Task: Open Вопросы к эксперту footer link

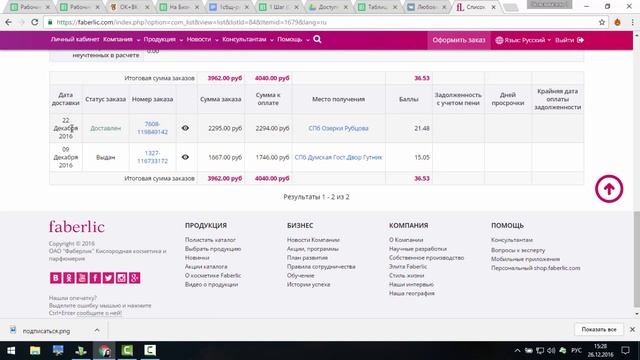Action: point(518,250)
